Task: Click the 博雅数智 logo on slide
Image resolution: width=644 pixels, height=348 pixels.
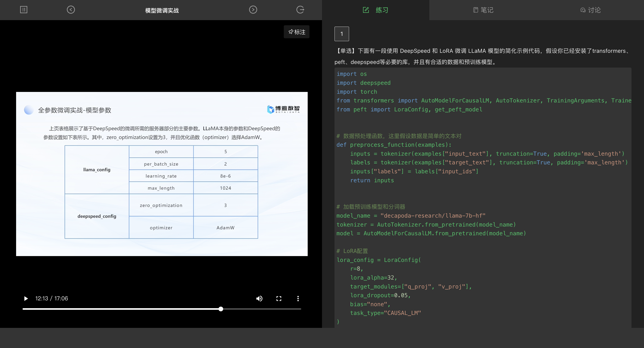Action: tap(283, 109)
